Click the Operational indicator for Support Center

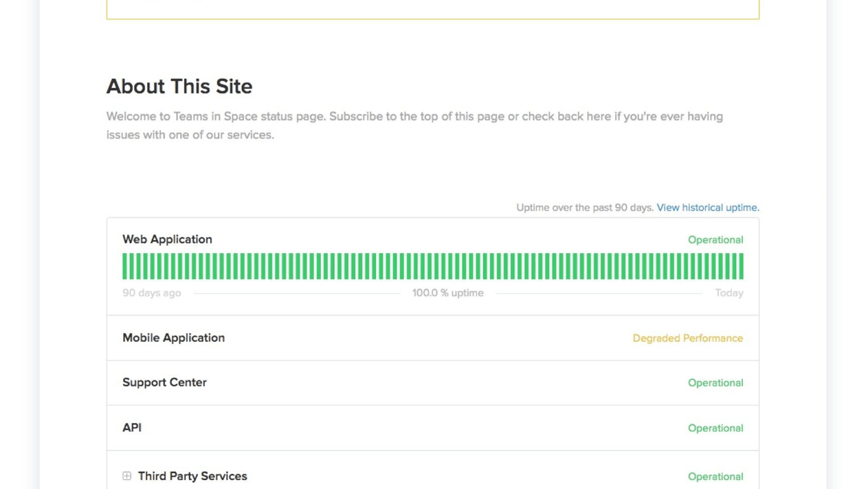click(x=715, y=382)
